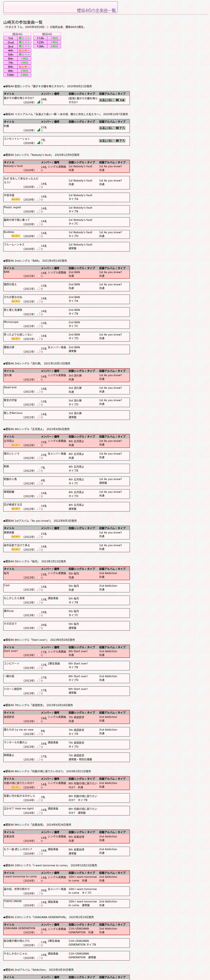Click the song title 嵐の前、世界の終わり
The height and width of the screenshot is (980, 210).
[17, 889]
